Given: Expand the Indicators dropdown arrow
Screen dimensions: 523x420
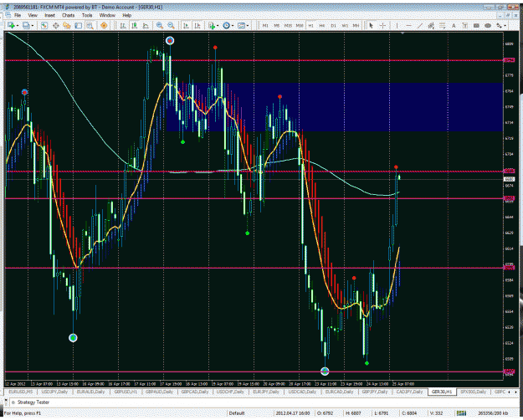Looking at the screenshot, I should pos(218,25).
